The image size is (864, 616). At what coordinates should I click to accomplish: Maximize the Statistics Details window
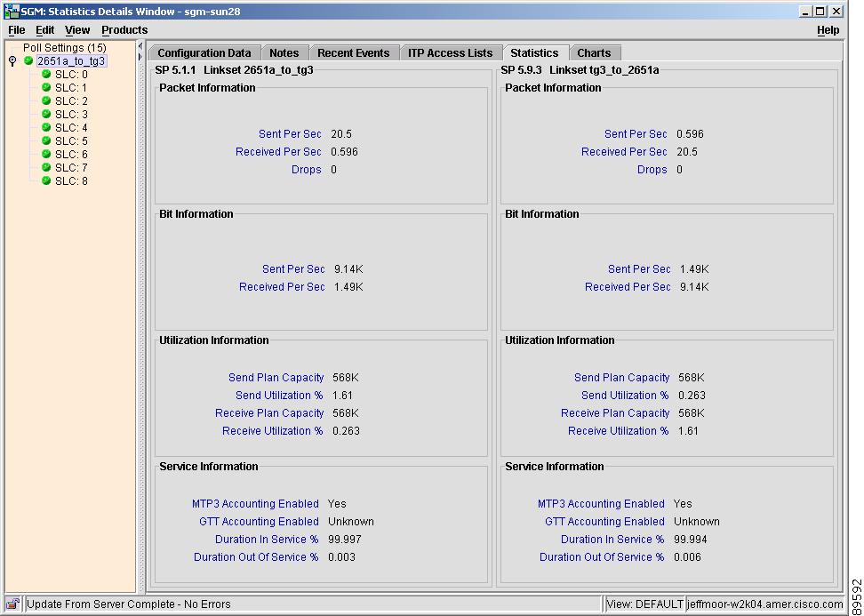820,11
